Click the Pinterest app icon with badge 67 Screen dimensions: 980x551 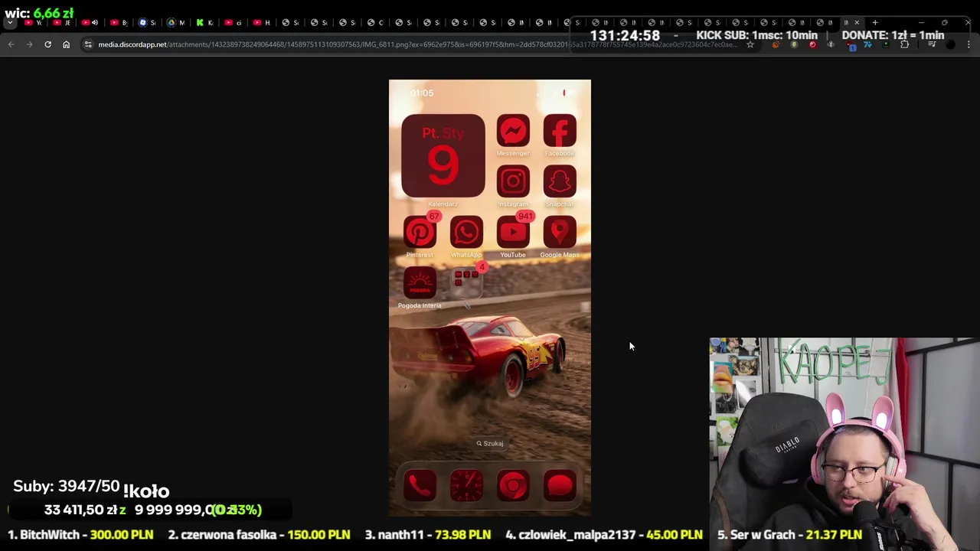click(x=420, y=232)
